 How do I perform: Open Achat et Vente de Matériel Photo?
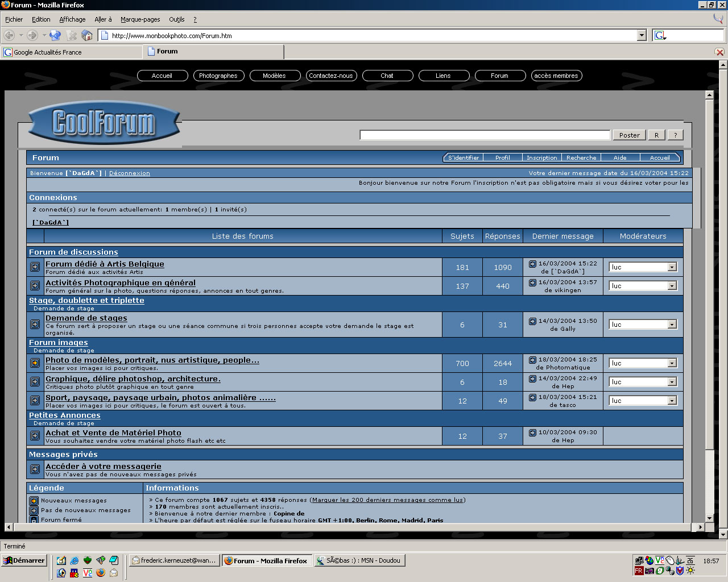tap(113, 433)
